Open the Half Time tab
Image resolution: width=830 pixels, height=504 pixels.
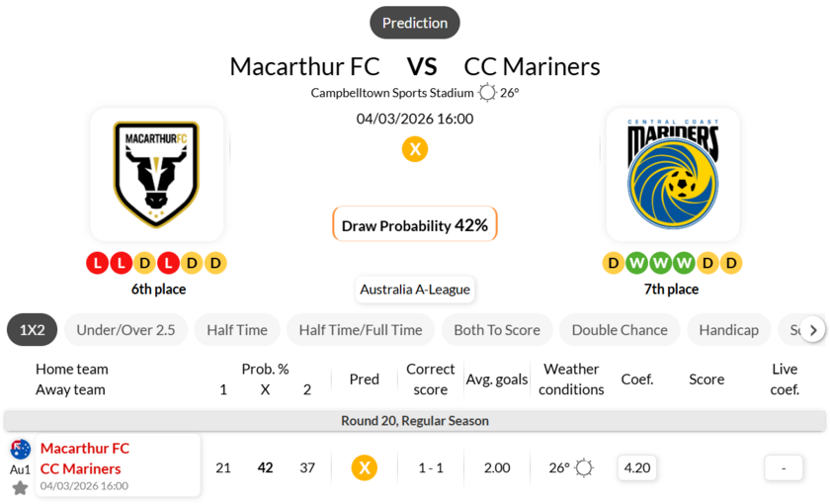237,330
